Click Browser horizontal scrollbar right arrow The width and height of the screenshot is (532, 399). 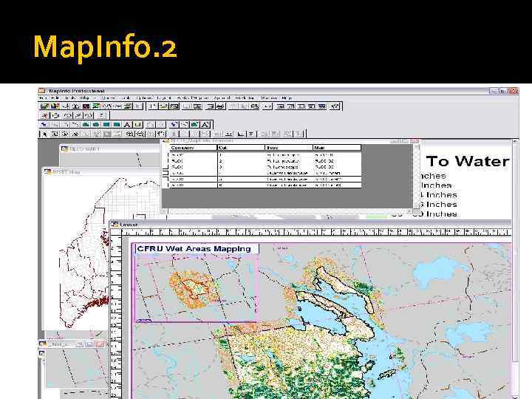[x=409, y=211]
